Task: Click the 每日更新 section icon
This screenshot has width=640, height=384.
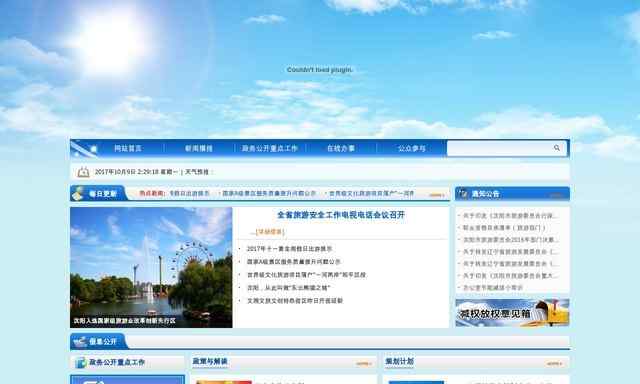Action: (x=78, y=193)
